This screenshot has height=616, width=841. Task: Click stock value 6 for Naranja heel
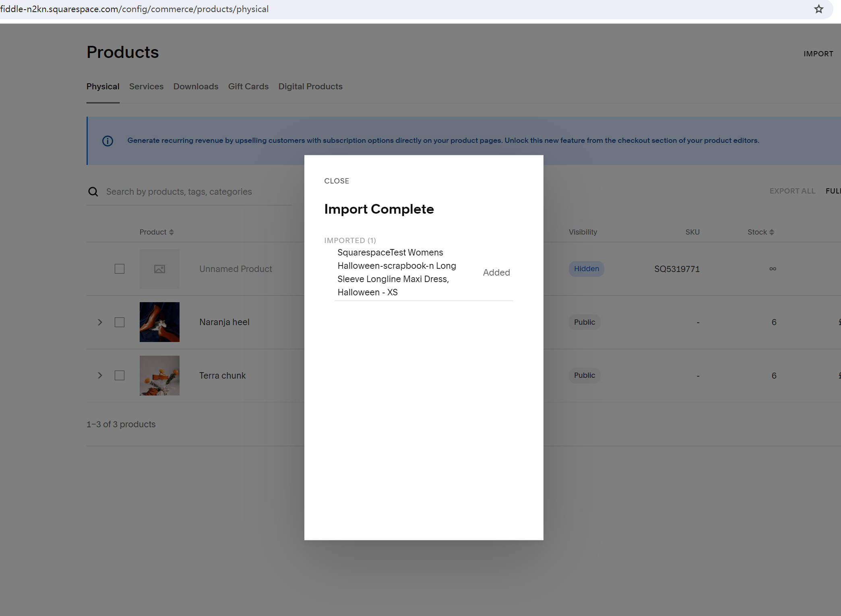point(774,322)
